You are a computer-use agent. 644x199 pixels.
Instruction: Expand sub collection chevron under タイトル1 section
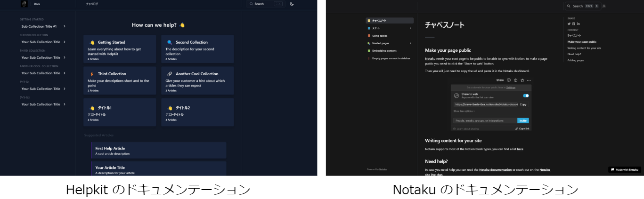pyautogui.click(x=65, y=88)
